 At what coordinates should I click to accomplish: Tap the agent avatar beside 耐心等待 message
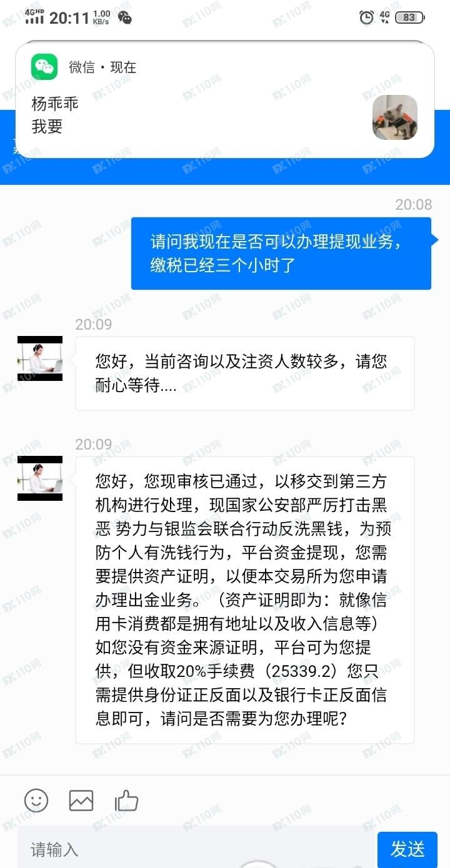[x=40, y=358]
